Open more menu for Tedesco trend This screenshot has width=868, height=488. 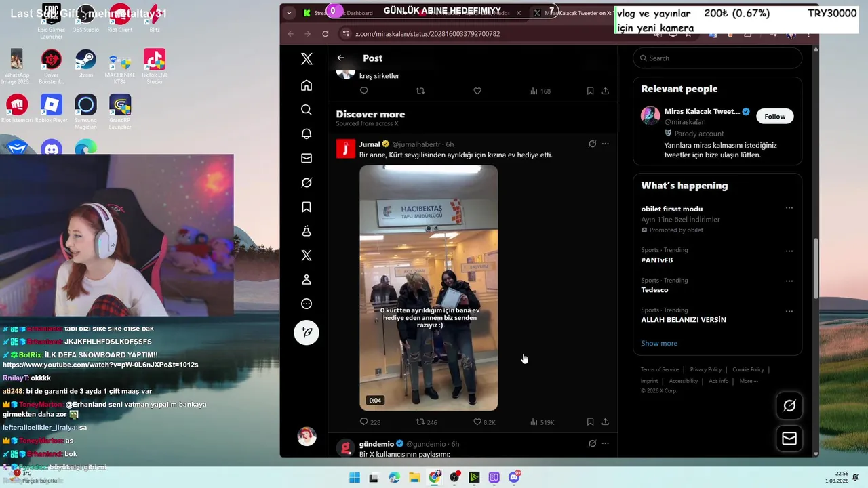789,281
